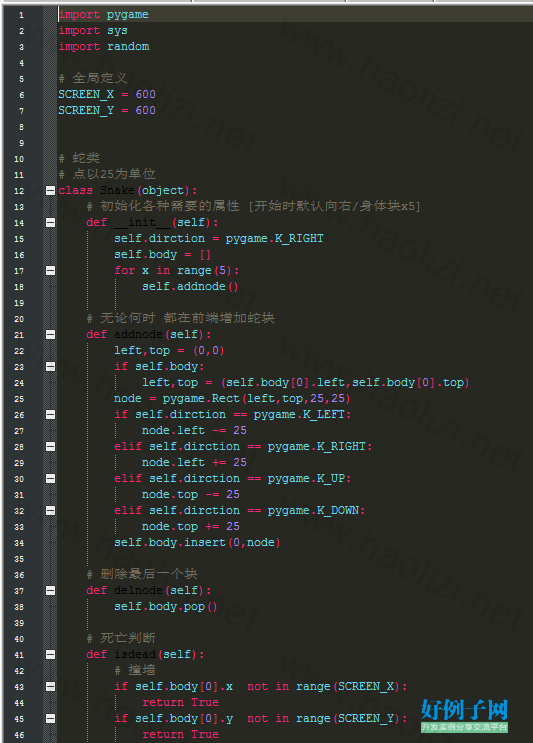Fold the K_DOWN elif block
533x743 pixels.
pyautogui.click(x=50, y=510)
